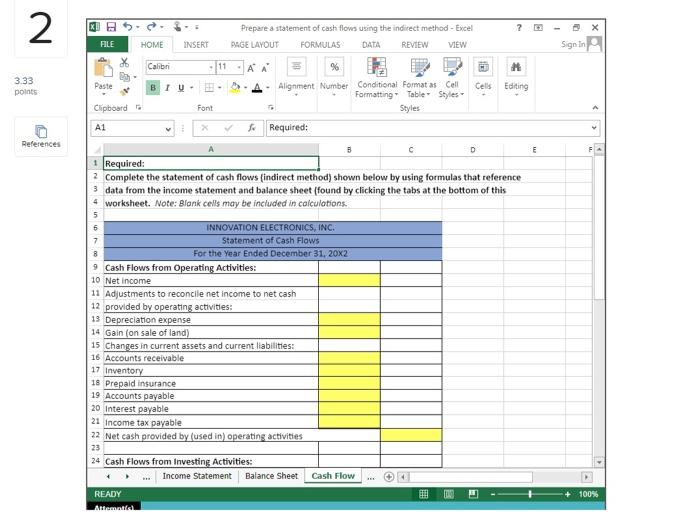Redo the last action
The image size is (700, 520).
point(152,27)
